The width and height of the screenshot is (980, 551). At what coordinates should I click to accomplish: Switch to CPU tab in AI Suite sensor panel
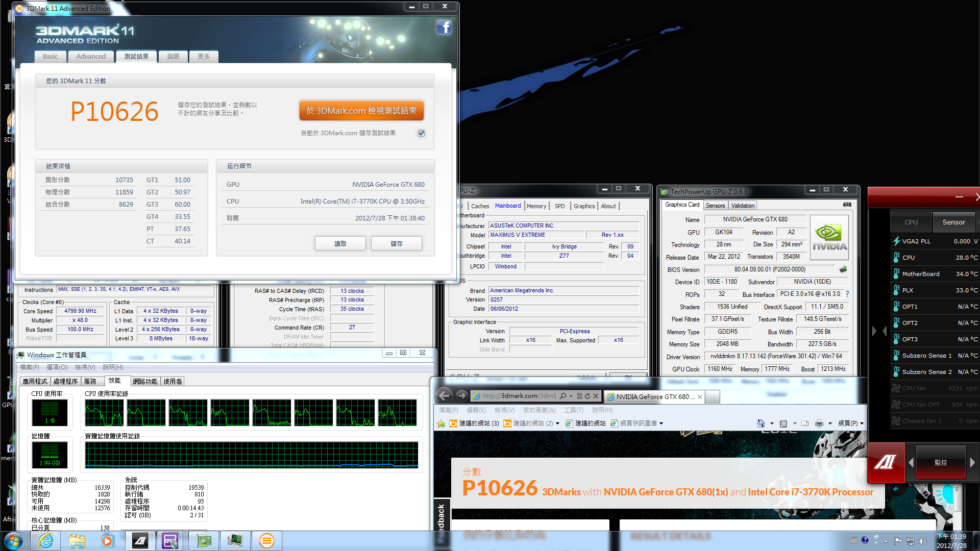(x=911, y=222)
